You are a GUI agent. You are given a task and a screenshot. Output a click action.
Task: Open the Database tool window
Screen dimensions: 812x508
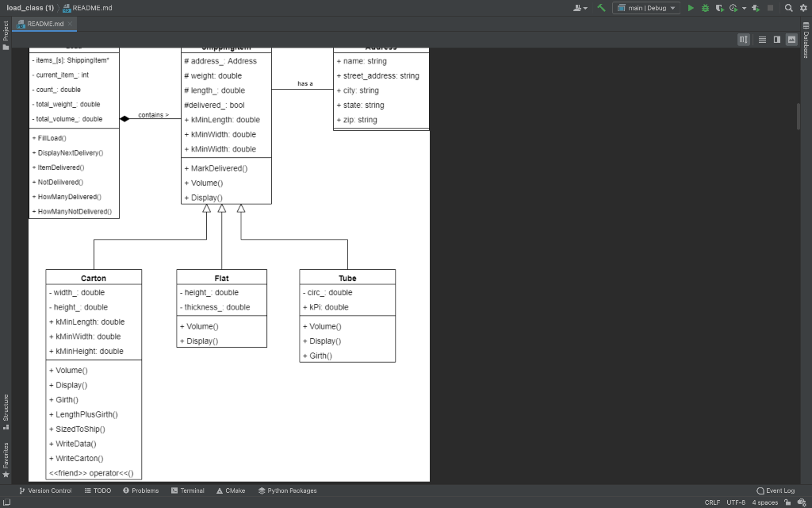coord(806,40)
